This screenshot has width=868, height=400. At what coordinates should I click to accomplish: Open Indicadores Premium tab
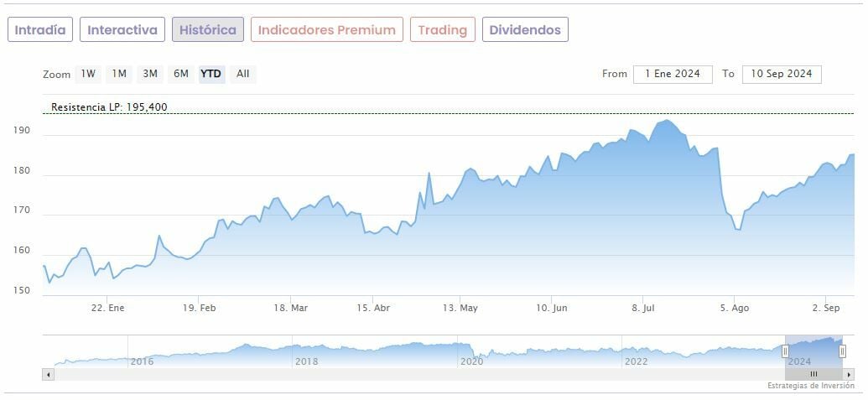point(326,30)
